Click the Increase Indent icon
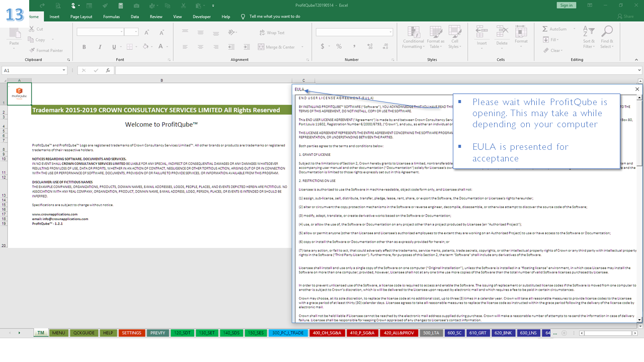The width and height of the screenshot is (644, 362). click(247, 47)
